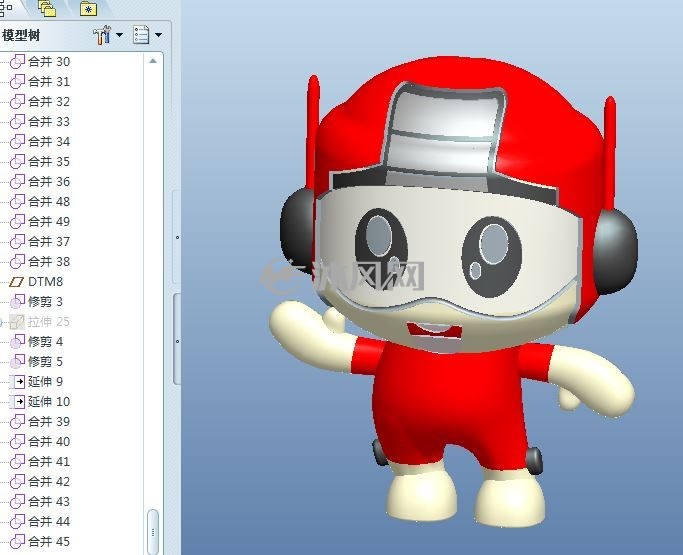Click the robot's left black headphone

click(297, 230)
